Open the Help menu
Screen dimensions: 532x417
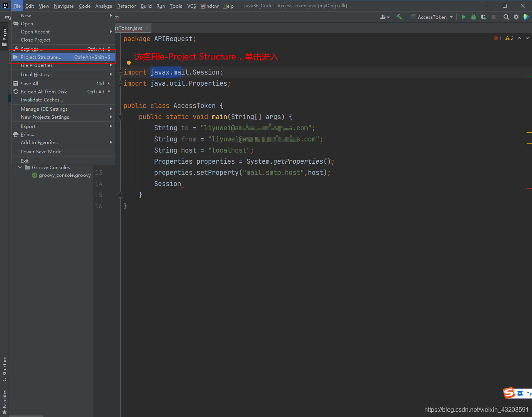[228, 6]
